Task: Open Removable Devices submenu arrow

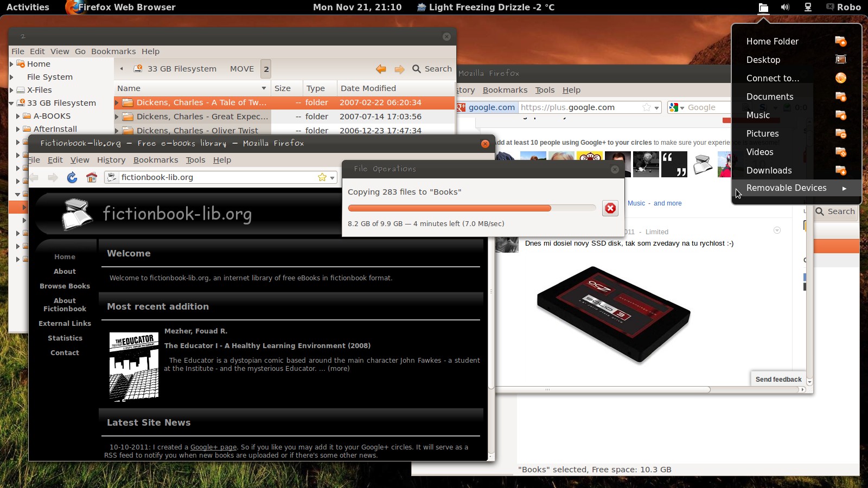Action: [x=844, y=188]
